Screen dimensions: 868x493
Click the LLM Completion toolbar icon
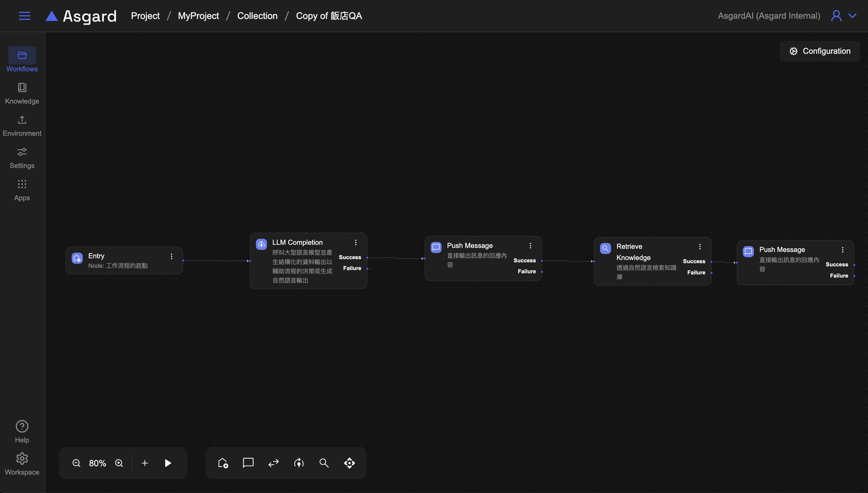point(299,463)
